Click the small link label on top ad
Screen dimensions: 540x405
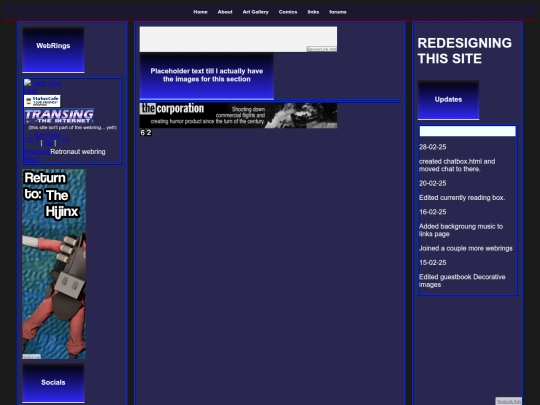point(322,49)
